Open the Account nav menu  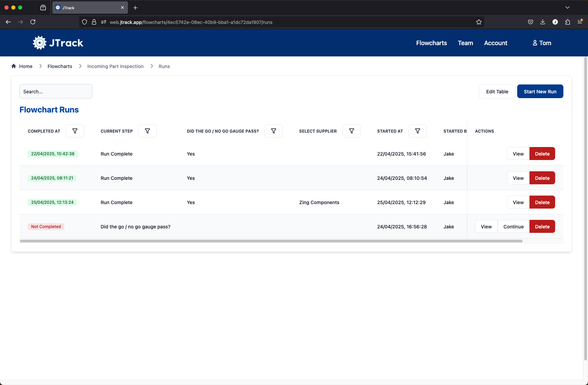click(x=496, y=43)
